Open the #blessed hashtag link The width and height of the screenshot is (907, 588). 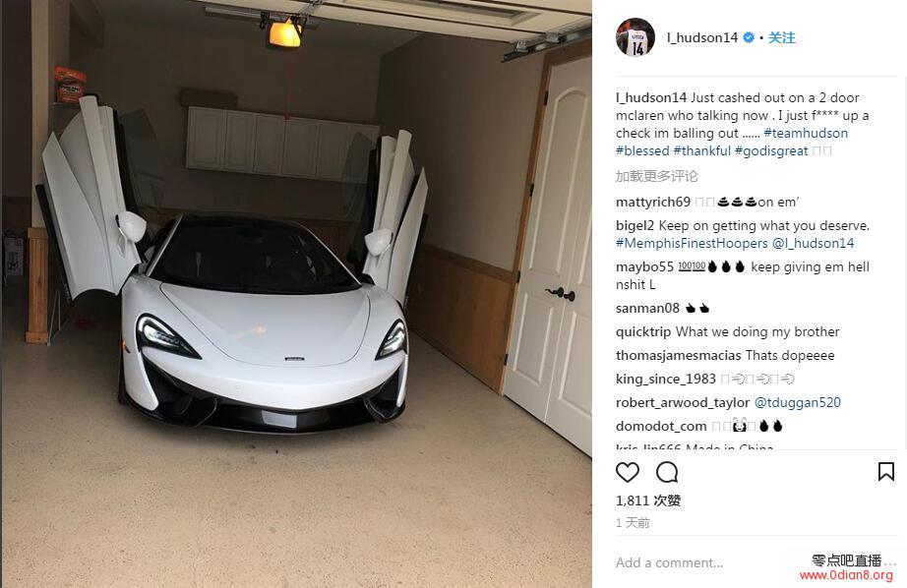click(x=642, y=150)
